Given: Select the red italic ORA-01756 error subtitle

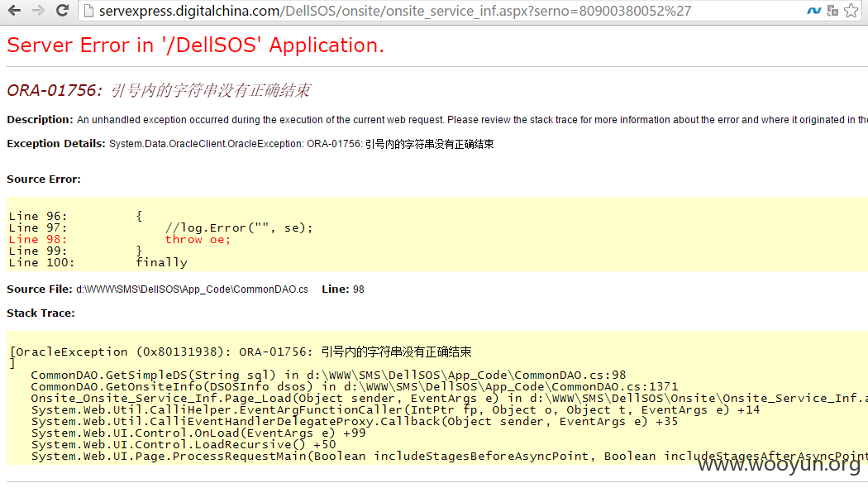Looking at the screenshot, I should pyautogui.click(x=159, y=90).
